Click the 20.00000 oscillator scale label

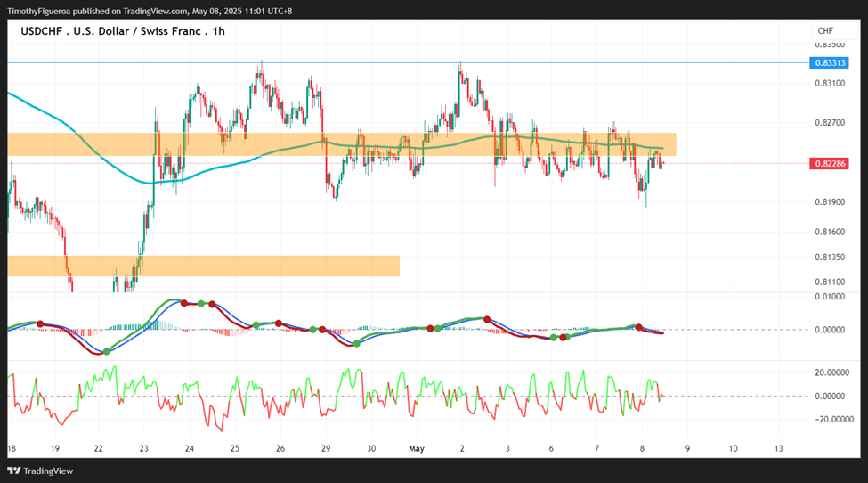(x=832, y=372)
